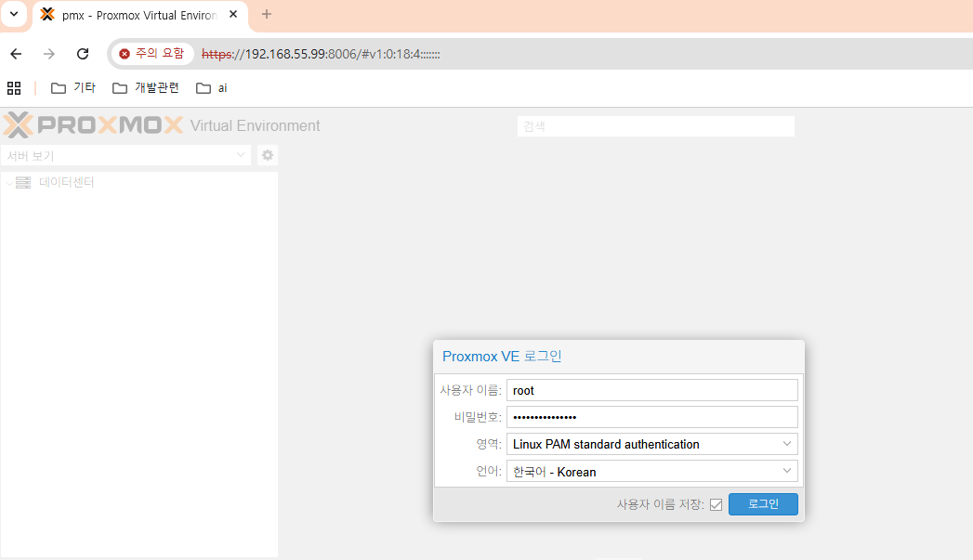
Task: Click the 검색 search field
Action: [x=656, y=126]
